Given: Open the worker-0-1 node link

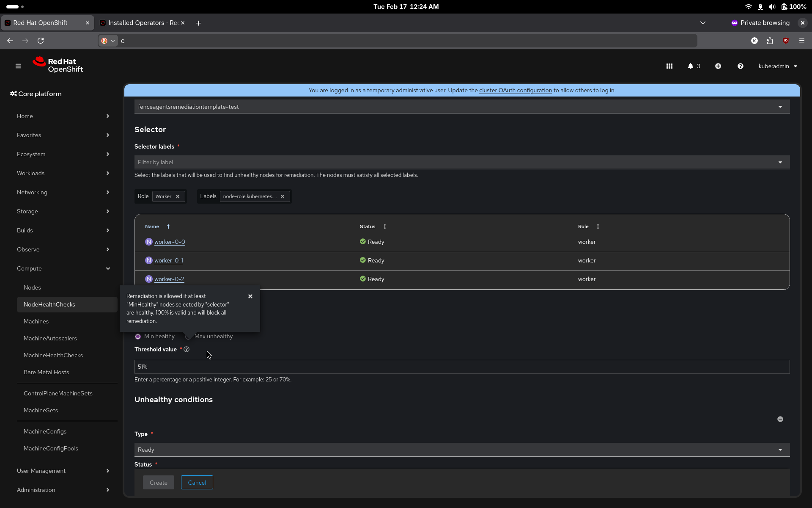Looking at the screenshot, I should pyautogui.click(x=169, y=260).
